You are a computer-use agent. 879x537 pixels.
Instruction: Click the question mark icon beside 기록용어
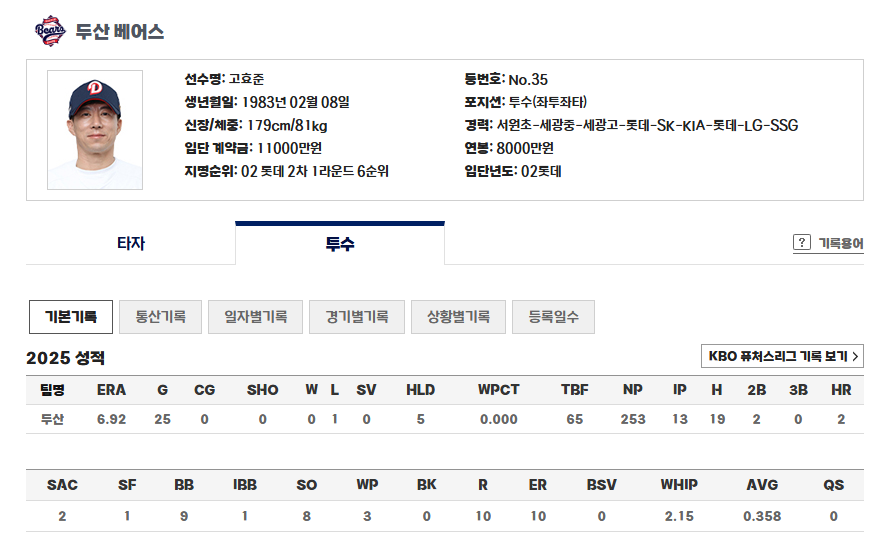click(x=802, y=242)
